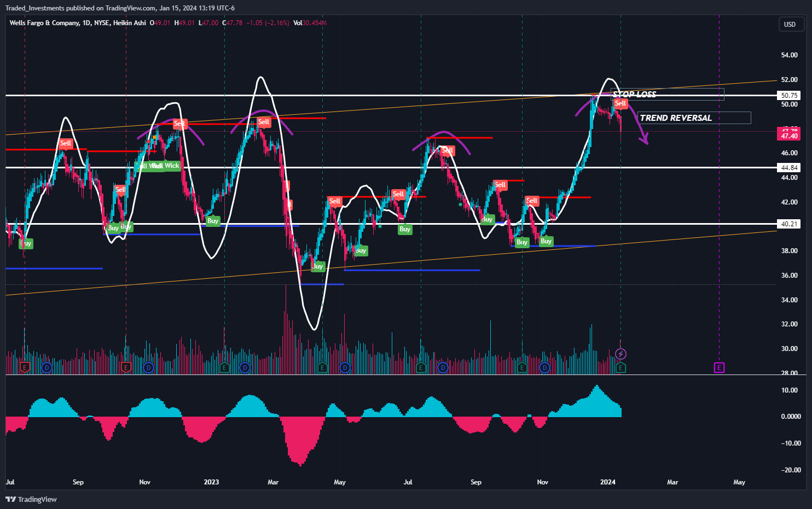The height and width of the screenshot is (509, 812).
Task: Click the publisher line Traded_Investments published on TradingView.com
Action: [x=120, y=8]
